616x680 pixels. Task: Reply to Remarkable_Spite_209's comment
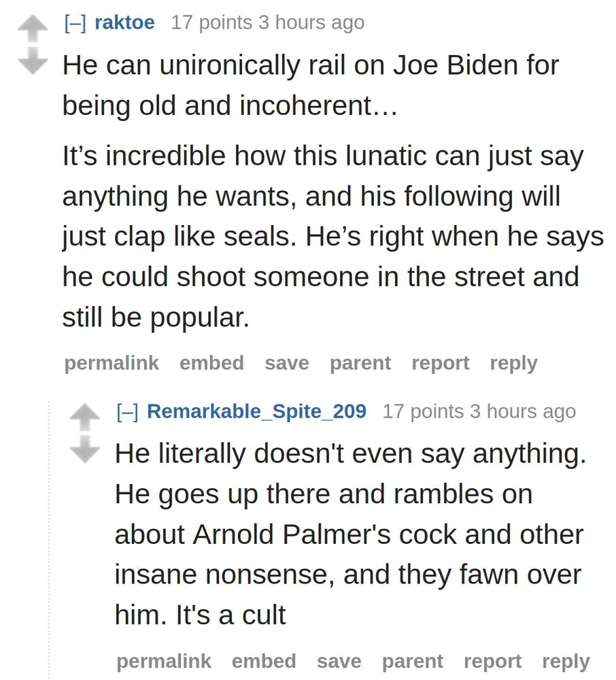tap(566, 661)
